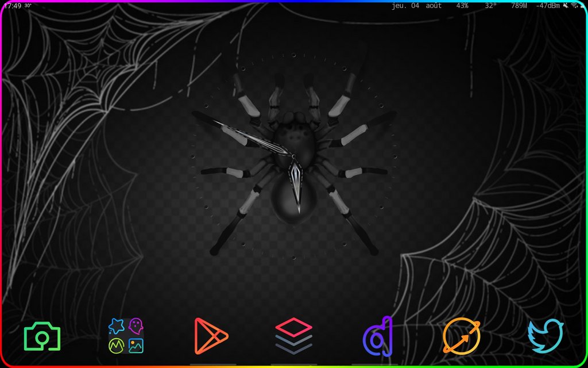Open the orange planet browser icon
588x368 pixels.
tap(461, 336)
